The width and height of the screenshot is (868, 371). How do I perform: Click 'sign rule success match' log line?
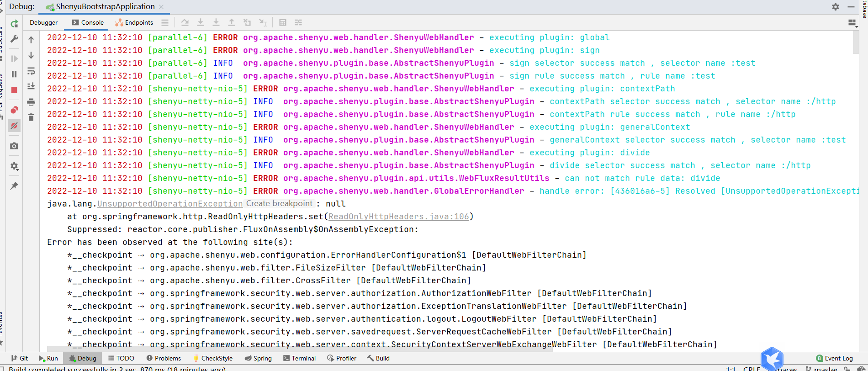click(x=381, y=76)
